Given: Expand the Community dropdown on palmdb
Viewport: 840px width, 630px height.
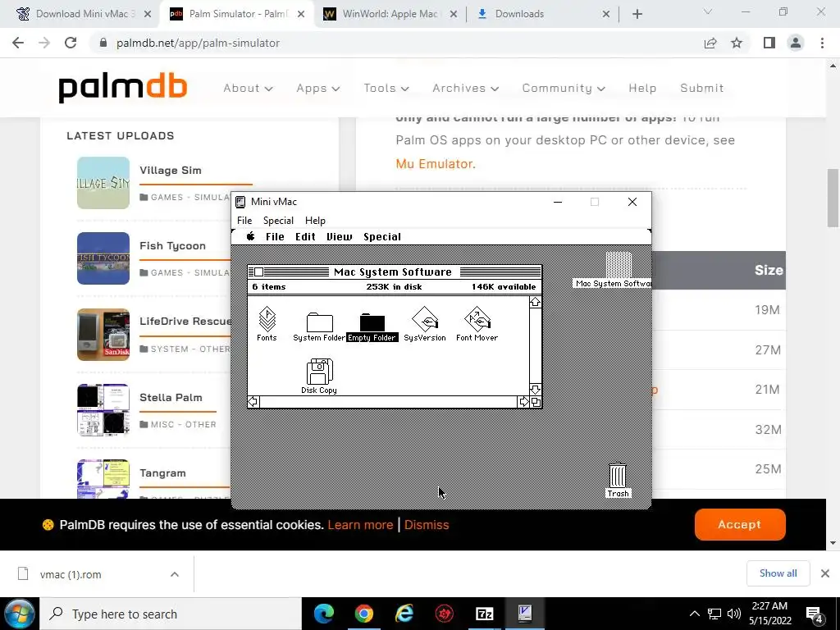Looking at the screenshot, I should tap(564, 88).
